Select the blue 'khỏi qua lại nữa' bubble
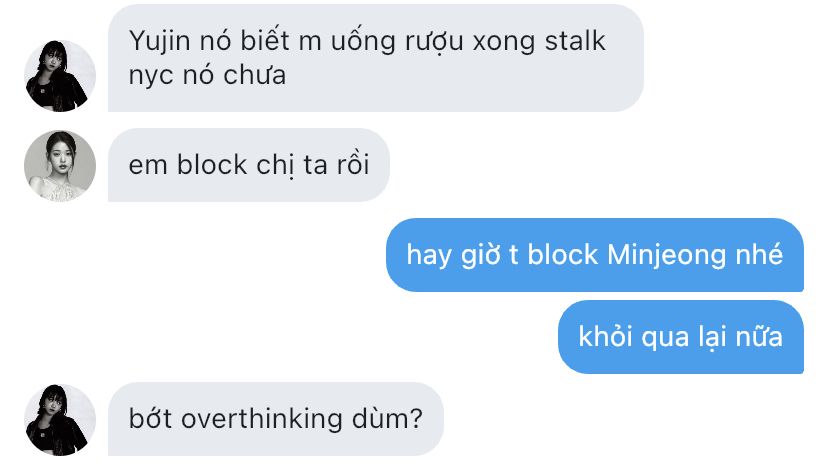This screenshot has height=465, width=828. 681,337
